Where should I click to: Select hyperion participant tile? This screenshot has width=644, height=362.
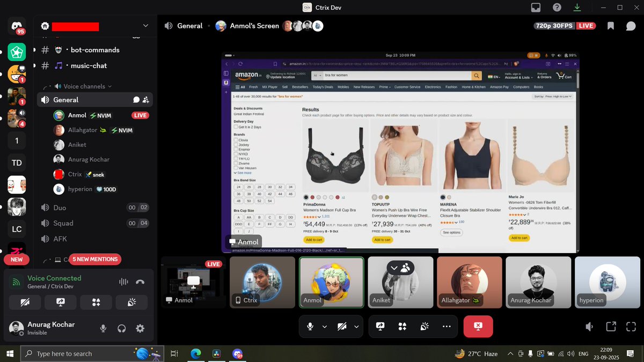click(608, 282)
